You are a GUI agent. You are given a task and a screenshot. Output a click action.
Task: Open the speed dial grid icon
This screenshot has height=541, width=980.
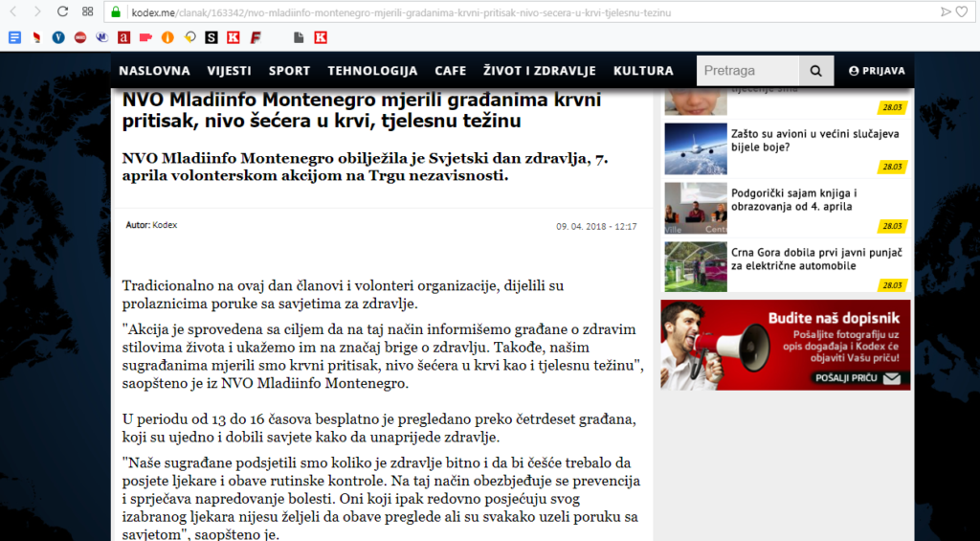click(x=87, y=11)
